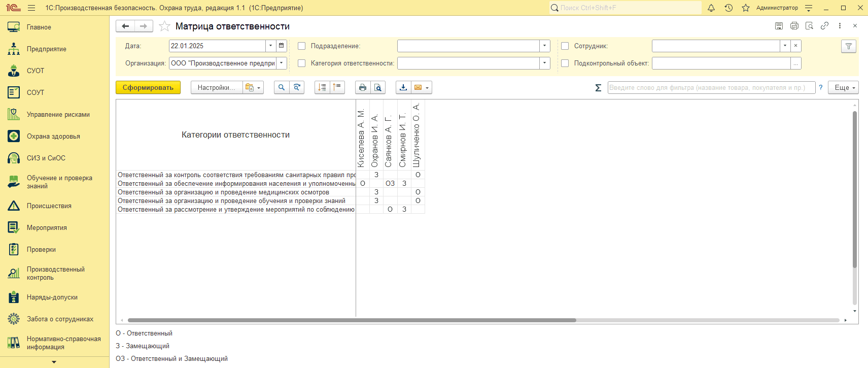Open calendar picker for the date field
The height and width of the screenshot is (368, 868).
pos(282,46)
